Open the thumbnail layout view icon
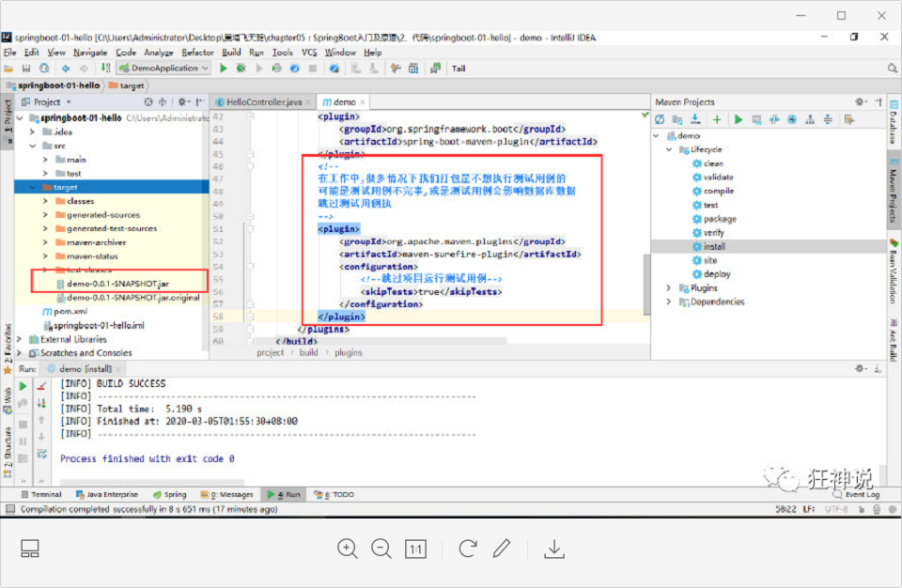Viewport: 902px width, 588px height. click(29, 549)
